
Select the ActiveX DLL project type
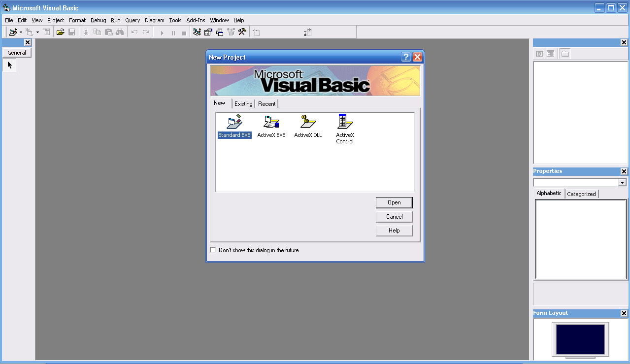click(308, 127)
